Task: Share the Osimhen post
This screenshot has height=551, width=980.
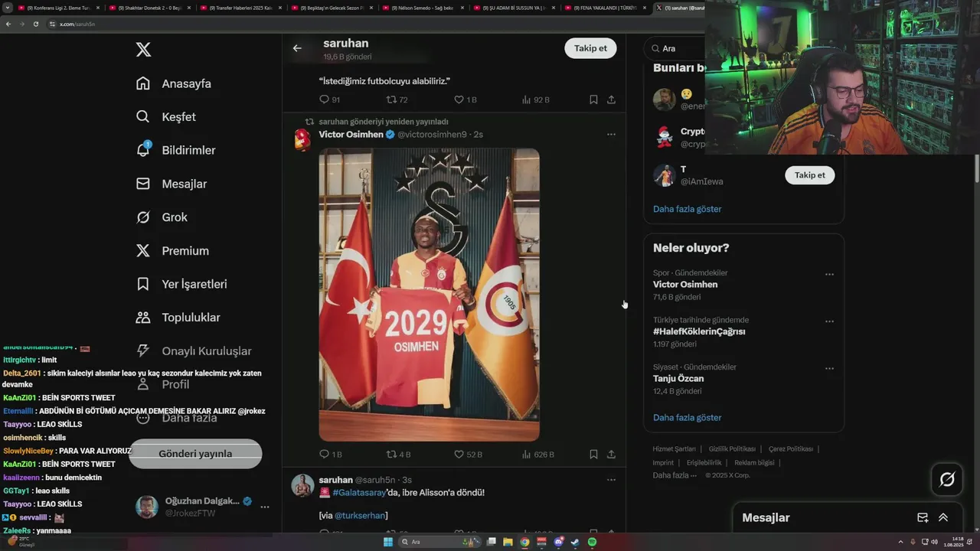Action: click(611, 454)
